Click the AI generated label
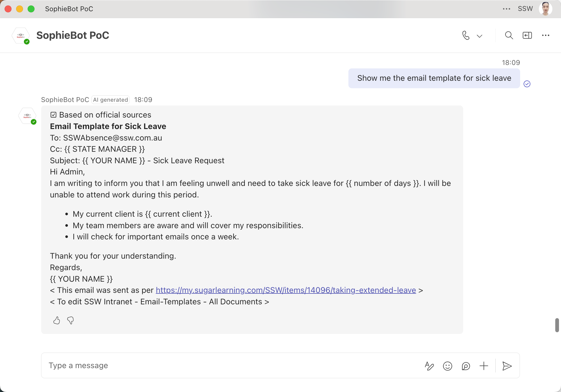This screenshot has width=561, height=392. click(x=110, y=100)
